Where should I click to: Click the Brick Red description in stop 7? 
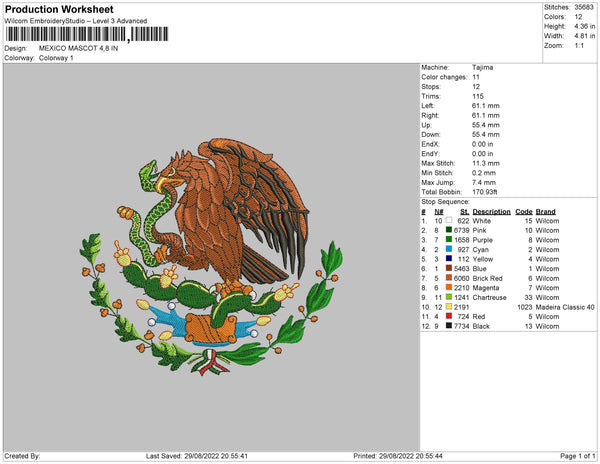[x=488, y=278]
